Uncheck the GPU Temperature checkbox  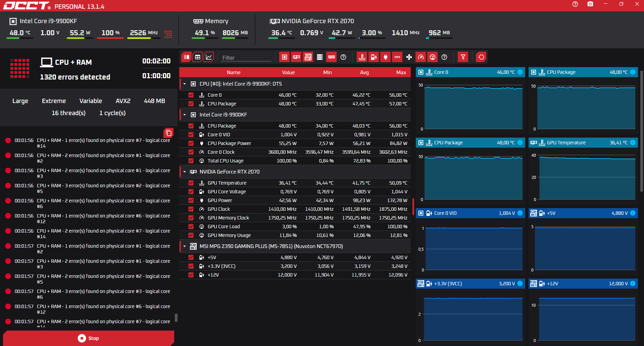coord(191,183)
